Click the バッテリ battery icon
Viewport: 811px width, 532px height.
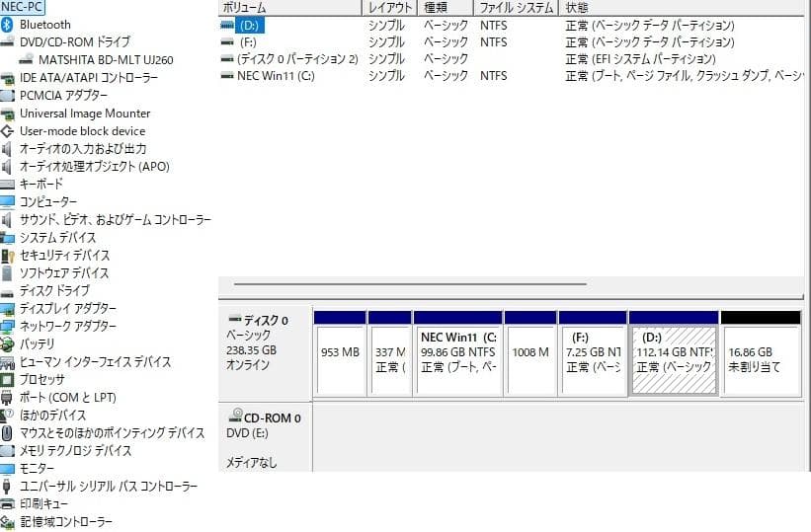(x=7, y=343)
